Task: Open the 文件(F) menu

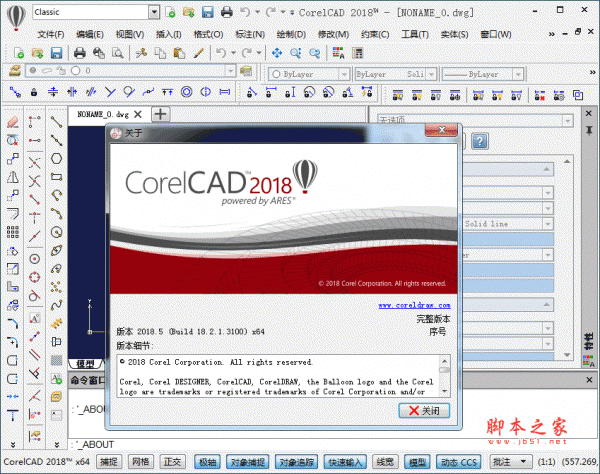Action: tap(51, 34)
